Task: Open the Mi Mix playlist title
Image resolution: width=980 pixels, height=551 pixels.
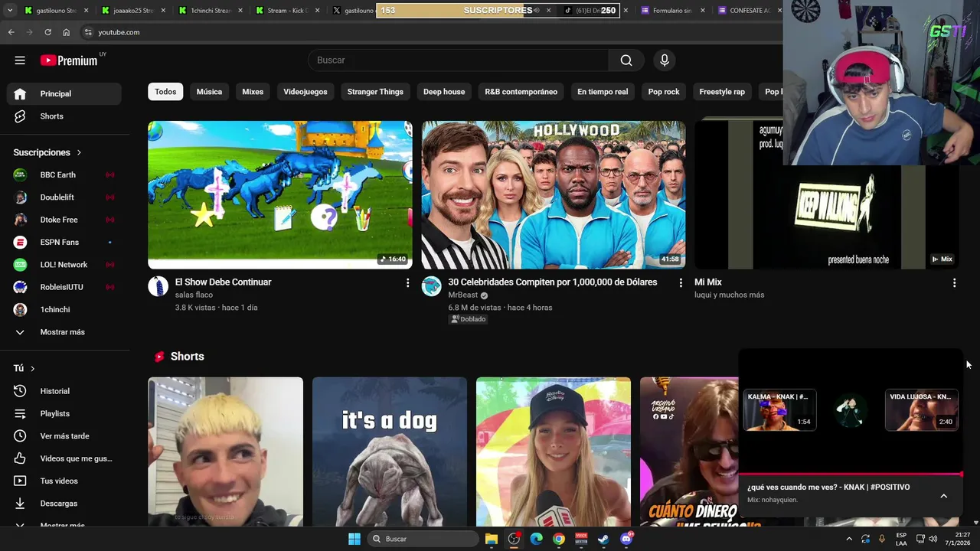Action: pos(708,282)
